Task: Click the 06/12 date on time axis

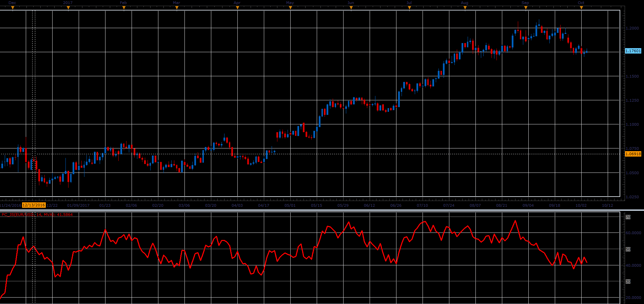Action: tap(369, 205)
